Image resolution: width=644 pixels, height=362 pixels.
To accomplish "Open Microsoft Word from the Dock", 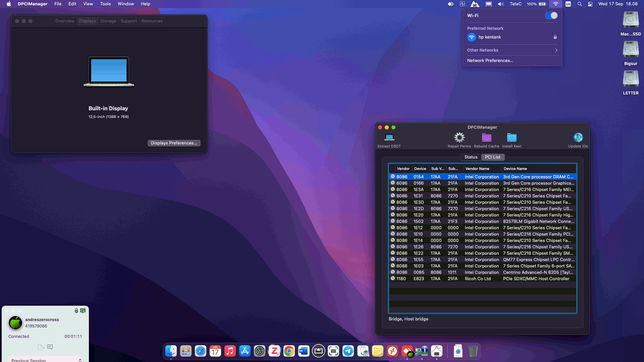I will 304,351.
